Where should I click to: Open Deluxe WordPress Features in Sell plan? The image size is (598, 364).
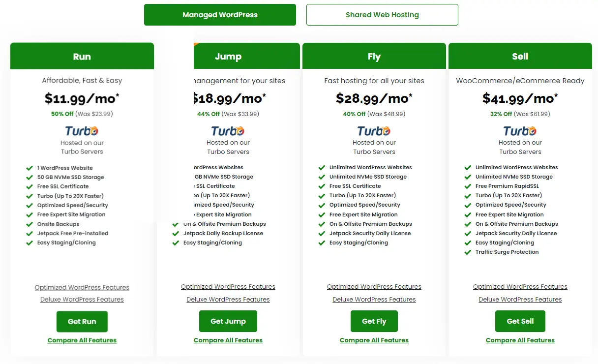[520, 300]
